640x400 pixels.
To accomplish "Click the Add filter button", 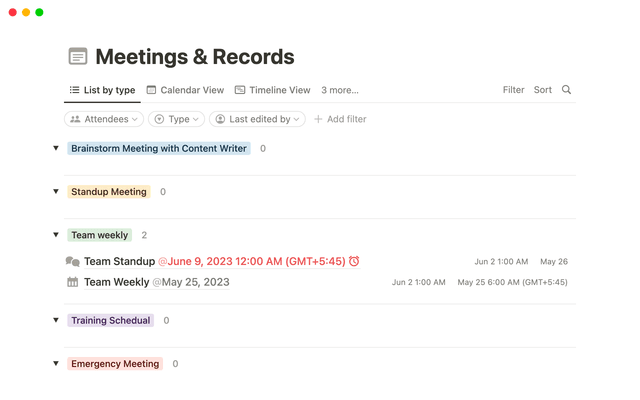I will pyautogui.click(x=340, y=119).
